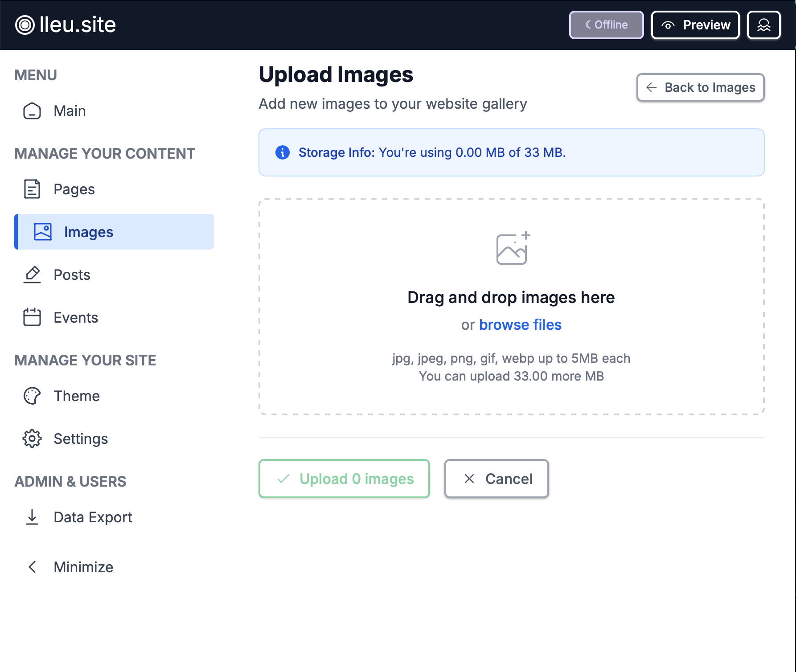The height and width of the screenshot is (672, 796).
Task: Click the browse files link
Action: (x=520, y=325)
